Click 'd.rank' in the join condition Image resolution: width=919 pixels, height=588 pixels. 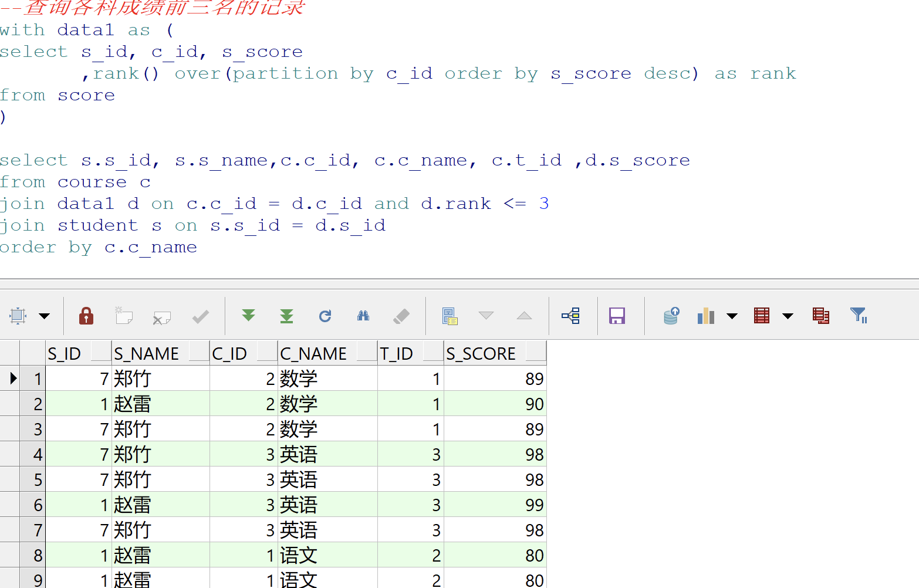(456, 204)
